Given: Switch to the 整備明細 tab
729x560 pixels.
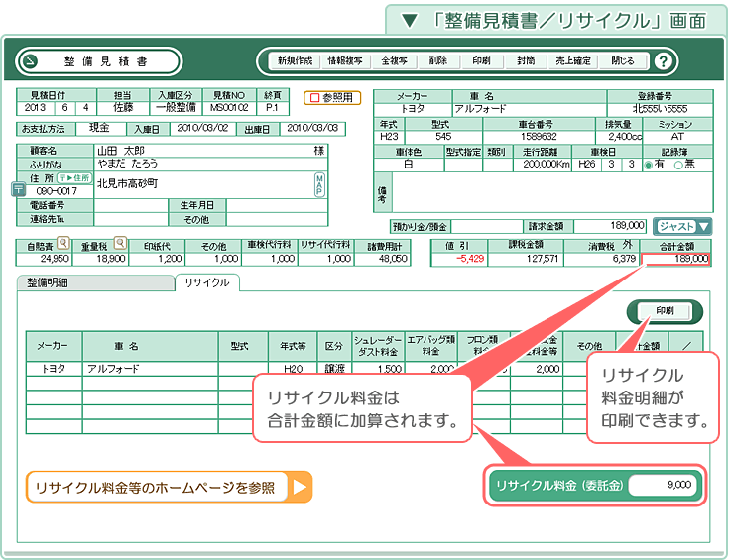Looking at the screenshot, I should 95,282.
